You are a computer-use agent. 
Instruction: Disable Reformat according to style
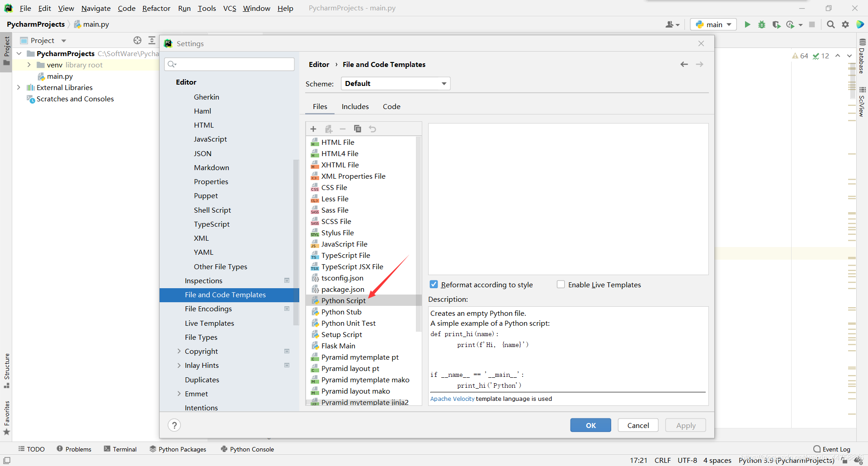click(x=434, y=285)
